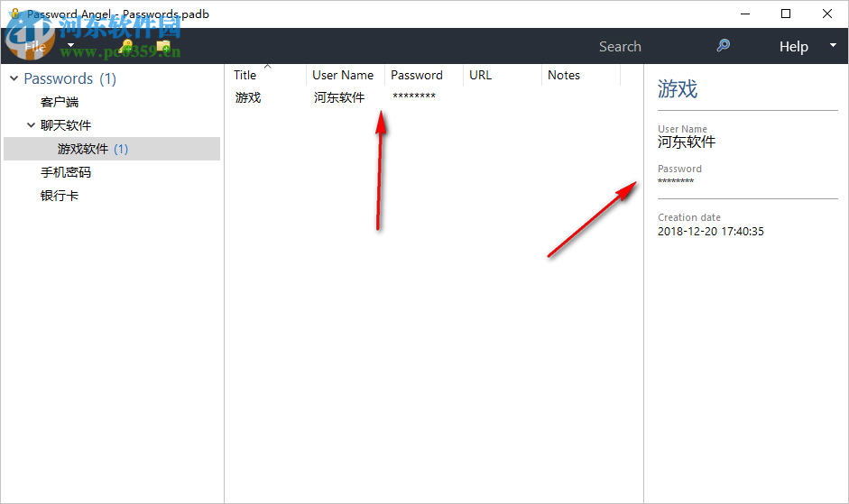Click the masked password cell in the list
This screenshot has height=504, width=849.
click(414, 96)
